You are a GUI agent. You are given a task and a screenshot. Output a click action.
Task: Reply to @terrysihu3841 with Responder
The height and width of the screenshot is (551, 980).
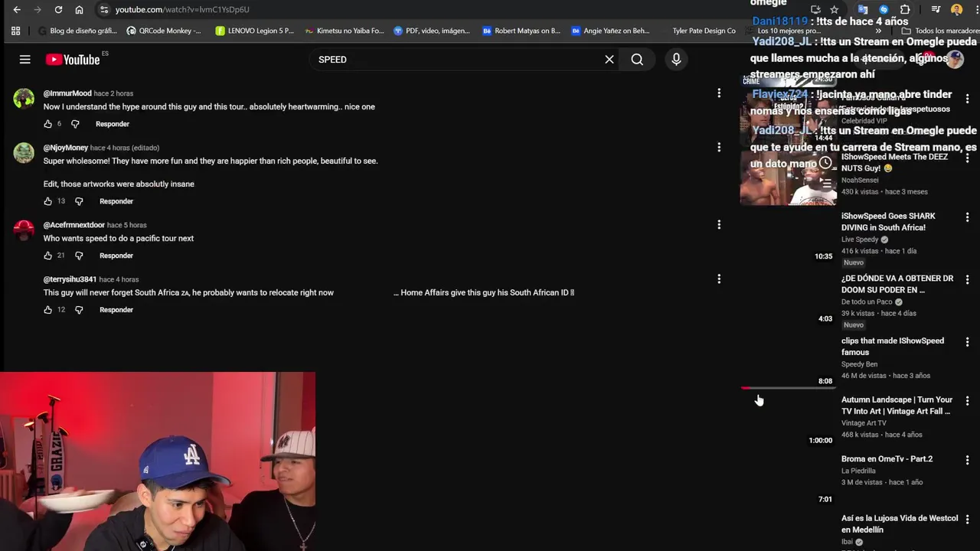point(116,310)
